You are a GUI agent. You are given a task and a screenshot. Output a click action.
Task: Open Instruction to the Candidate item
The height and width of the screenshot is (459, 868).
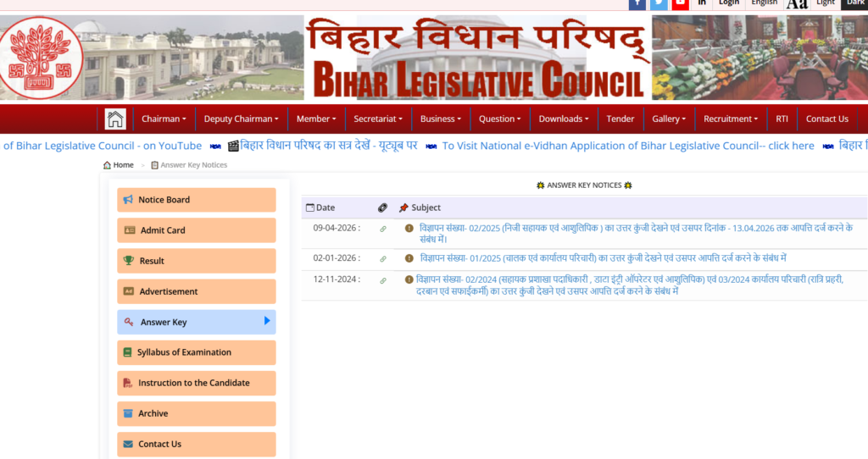coord(197,383)
